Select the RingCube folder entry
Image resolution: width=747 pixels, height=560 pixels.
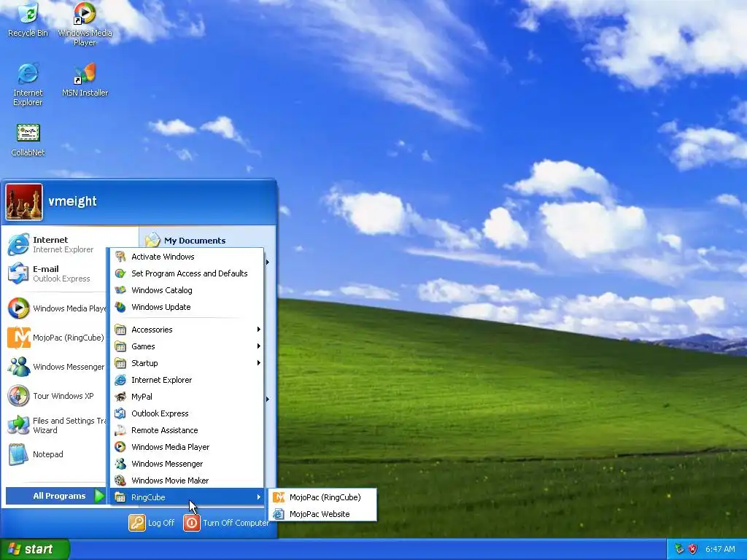point(187,497)
